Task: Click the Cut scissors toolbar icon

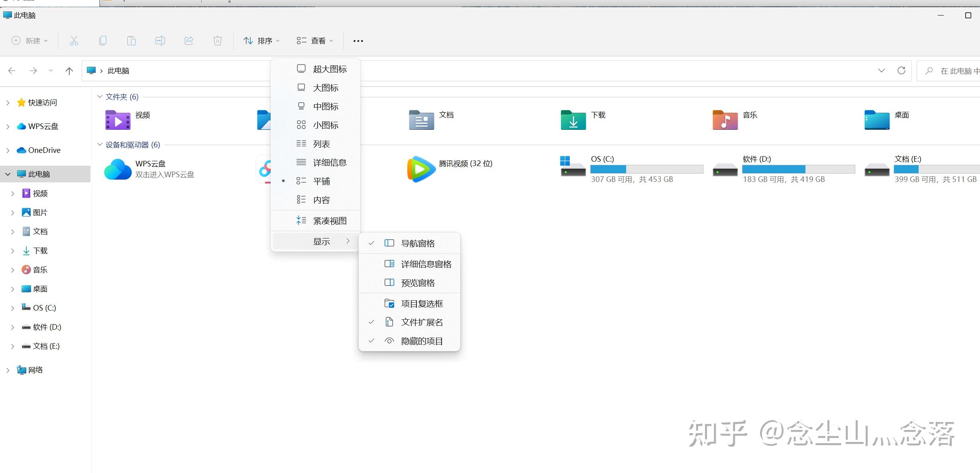Action: 74,41
